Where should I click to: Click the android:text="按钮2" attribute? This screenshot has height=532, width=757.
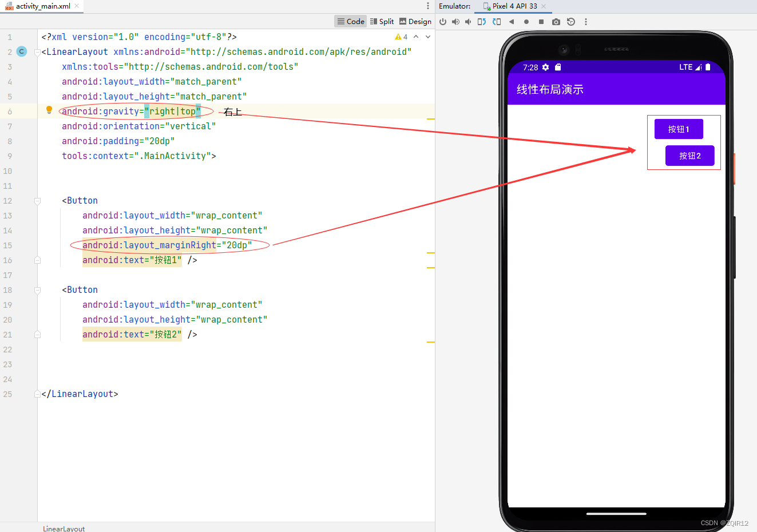(x=132, y=335)
